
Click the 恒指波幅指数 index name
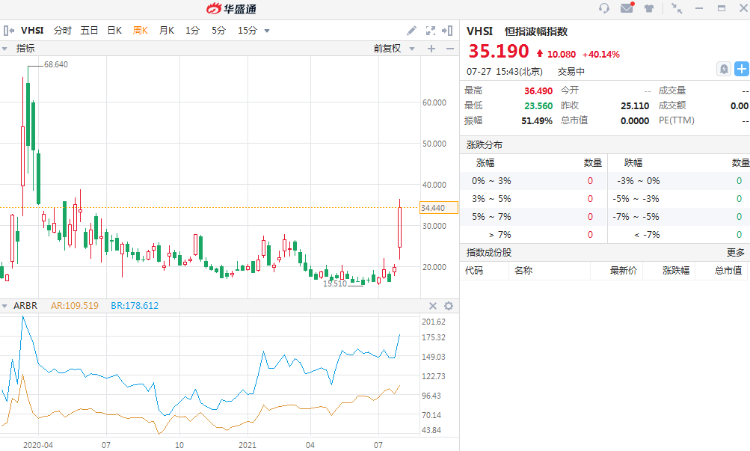[536, 32]
